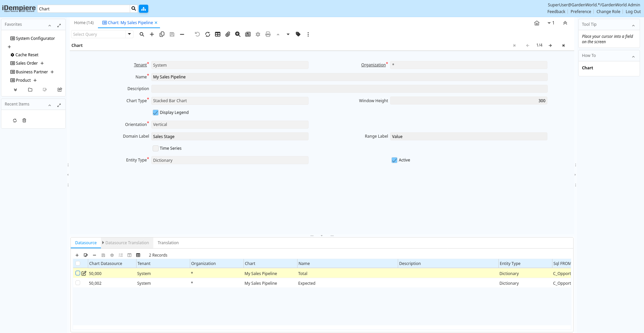
Task: Open the Attachment paperclip icon
Action: [x=228, y=34]
